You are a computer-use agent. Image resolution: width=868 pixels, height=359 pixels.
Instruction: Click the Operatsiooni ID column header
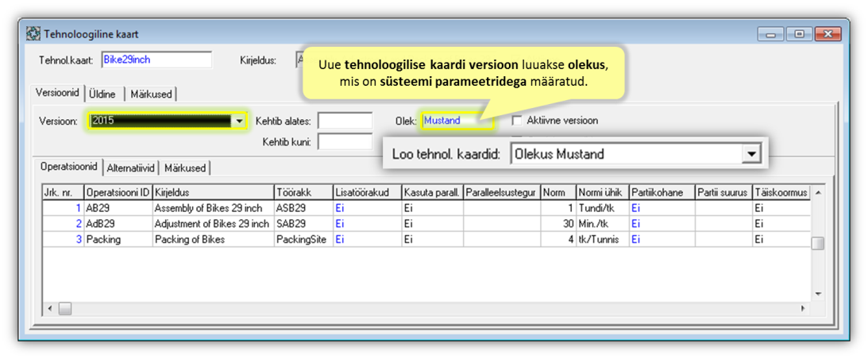[118, 193]
